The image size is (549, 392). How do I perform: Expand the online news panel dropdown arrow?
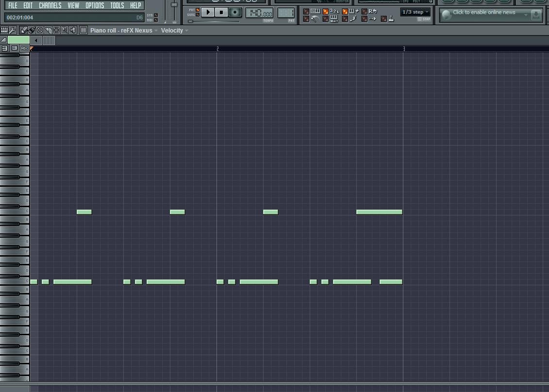tap(526, 15)
